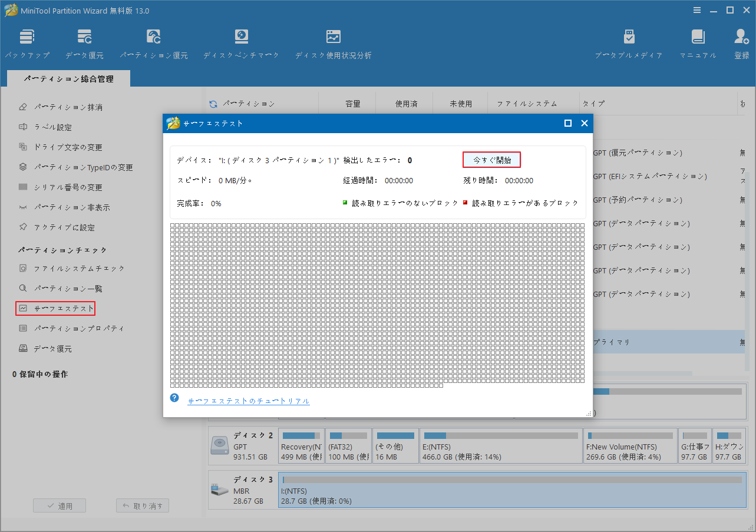Viewport: 756px width, 532px height.
Task: Open the hamburger menu
Action: point(696,9)
